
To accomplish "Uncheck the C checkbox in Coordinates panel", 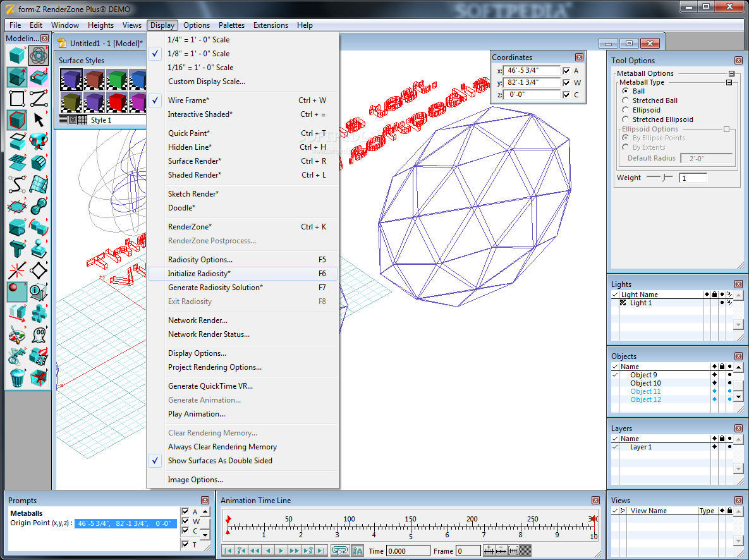I will (x=566, y=95).
